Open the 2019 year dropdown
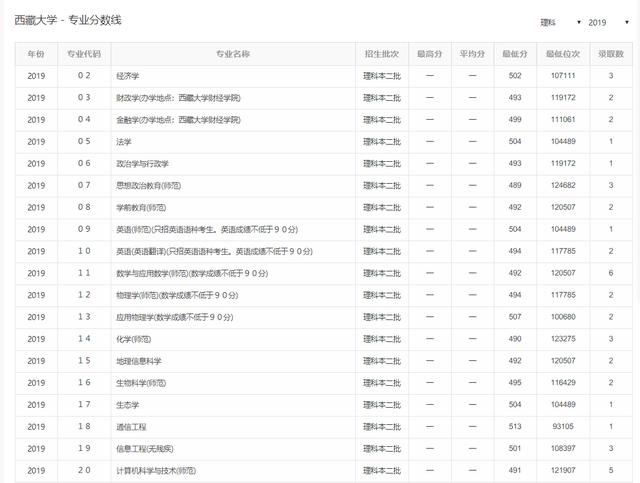Screen dimensions: 640x483 tap(609, 22)
